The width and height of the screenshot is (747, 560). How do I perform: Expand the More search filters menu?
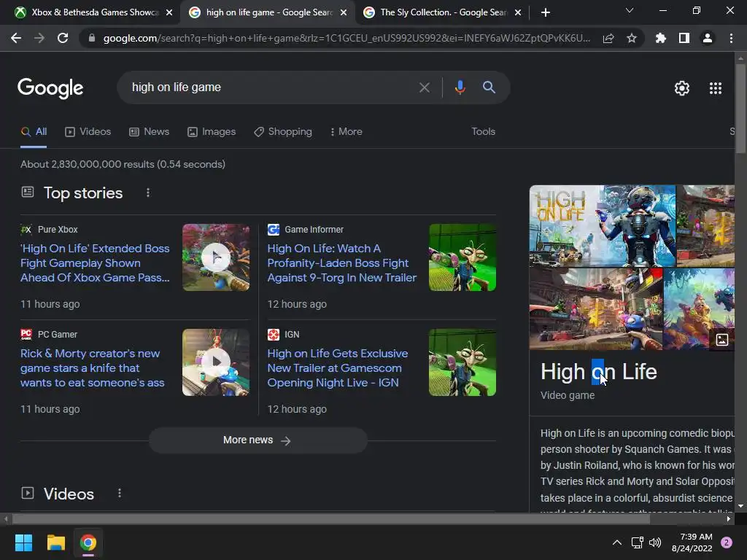pyautogui.click(x=347, y=131)
